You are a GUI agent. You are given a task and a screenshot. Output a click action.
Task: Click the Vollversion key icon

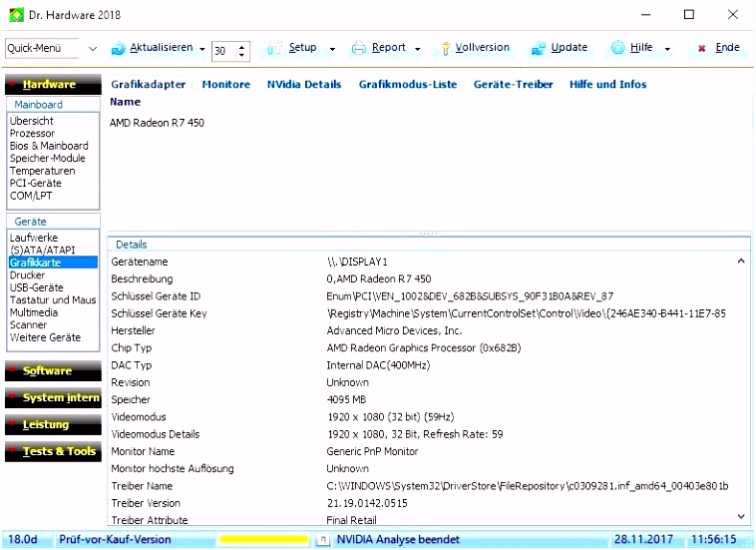pos(446,48)
